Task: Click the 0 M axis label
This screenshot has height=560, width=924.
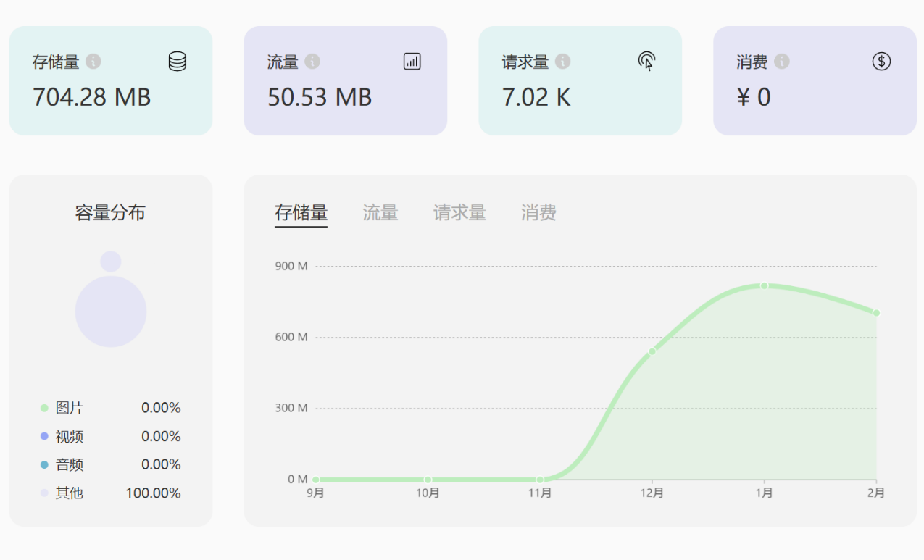Action: pos(298,479)
